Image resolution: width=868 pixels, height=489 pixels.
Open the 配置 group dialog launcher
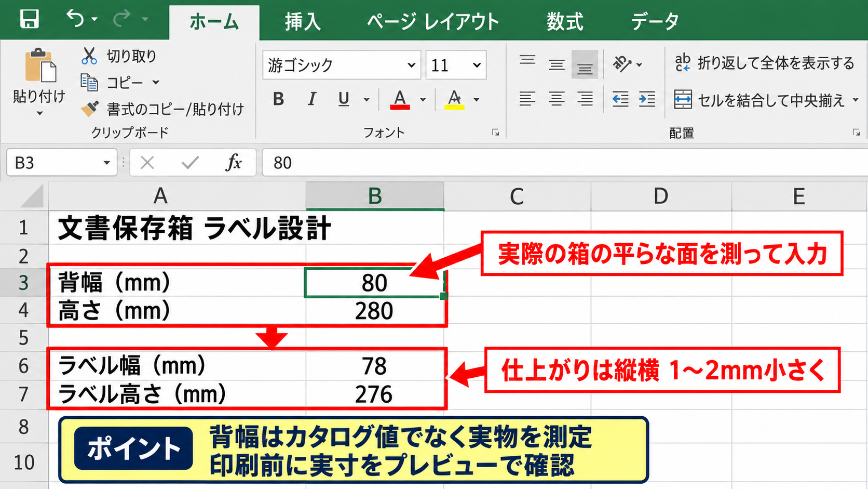tap(856, 133)
